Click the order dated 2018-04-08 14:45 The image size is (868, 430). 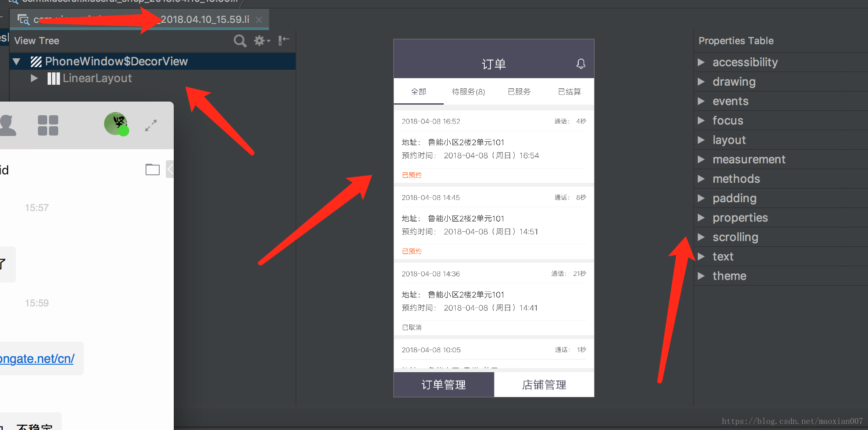pyautogui.click(x=494, y=223)
